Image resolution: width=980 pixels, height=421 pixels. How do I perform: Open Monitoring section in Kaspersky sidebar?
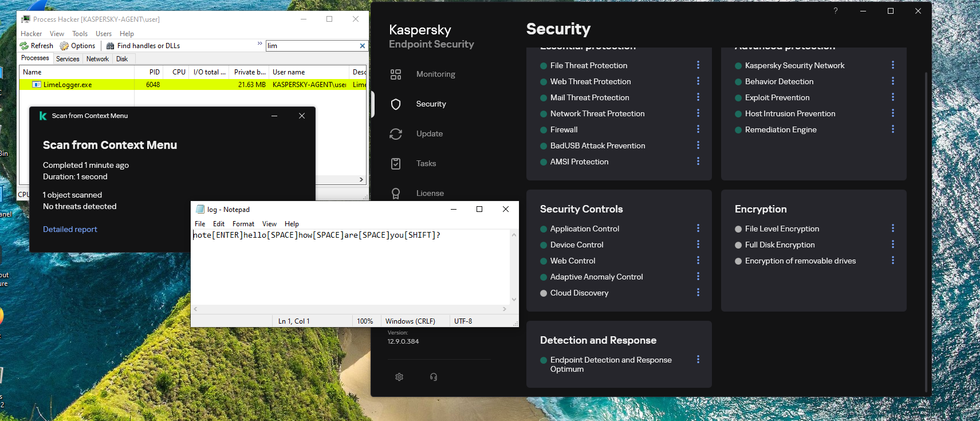[435, 74]
